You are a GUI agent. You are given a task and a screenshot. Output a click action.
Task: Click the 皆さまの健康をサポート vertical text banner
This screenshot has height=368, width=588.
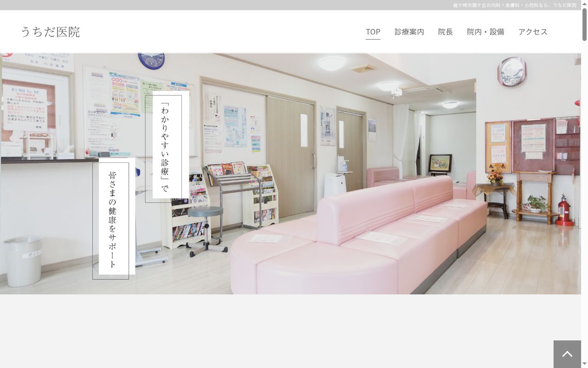point(114,218)
